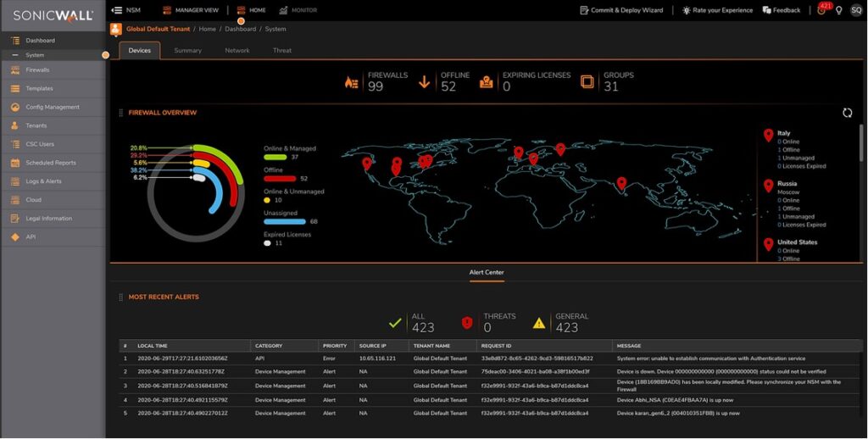Open CSC Users in the sidebar
Screen dimensions: 868x439
[x=53, y=144]
